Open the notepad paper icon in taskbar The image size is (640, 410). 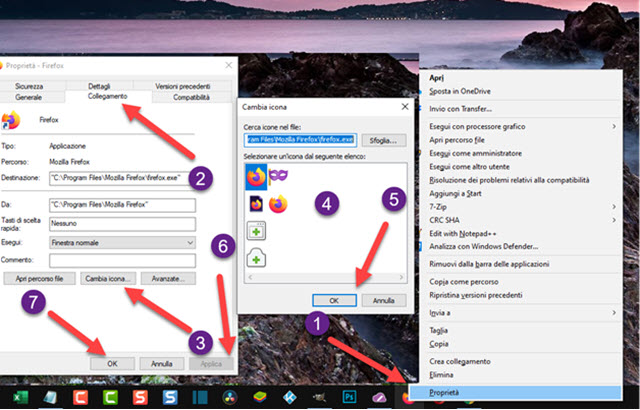click(x=50, y=397)
